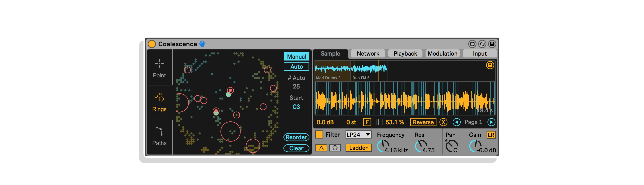Open the LP24 filter type dropdown
The width and height of the screenshot is (644, 185).
[x=358, y=135]
